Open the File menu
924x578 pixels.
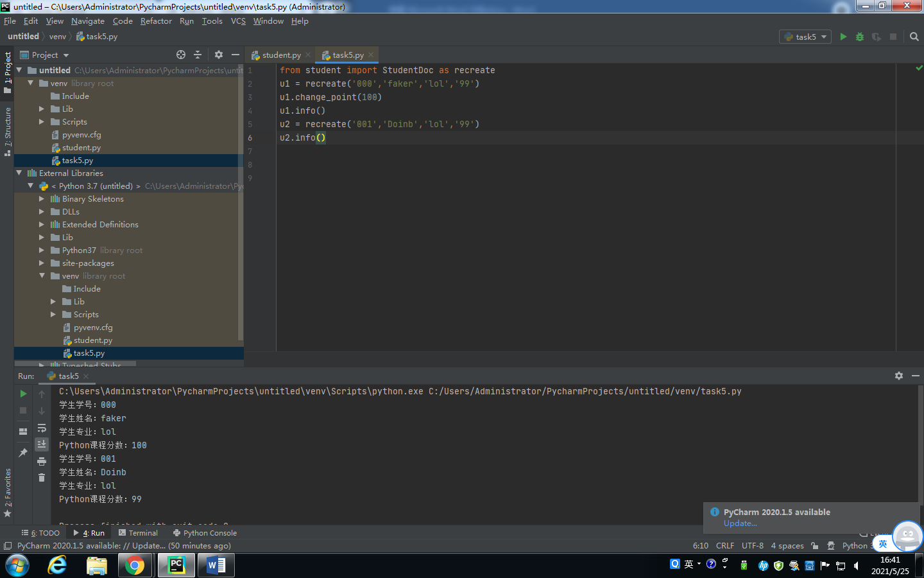(10, 21)
